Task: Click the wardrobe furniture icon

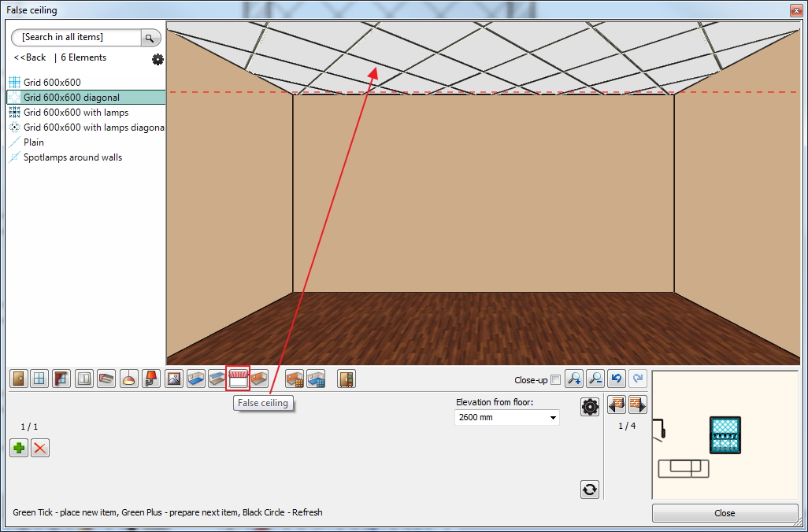Action: (x=347, y=379)
